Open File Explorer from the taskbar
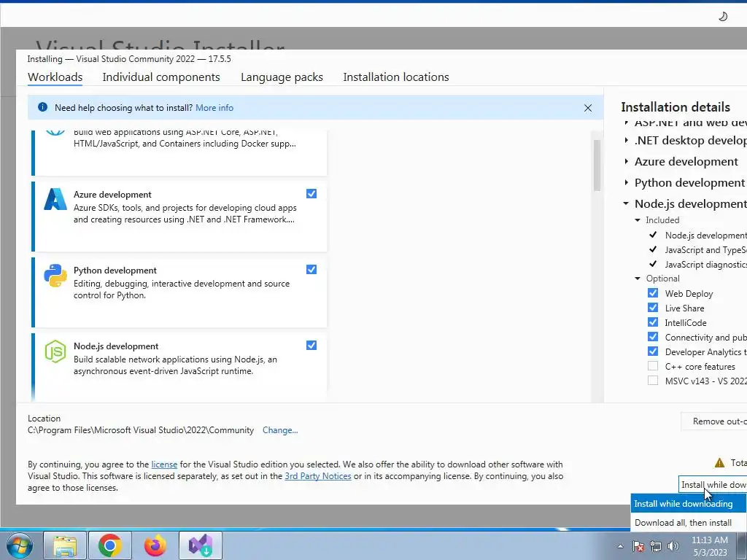 click(x=65, y=545)
